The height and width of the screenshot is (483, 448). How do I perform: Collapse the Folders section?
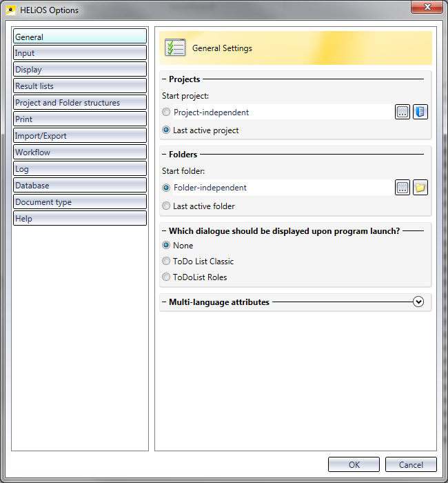pyautogui.click(x=164, y=155)
